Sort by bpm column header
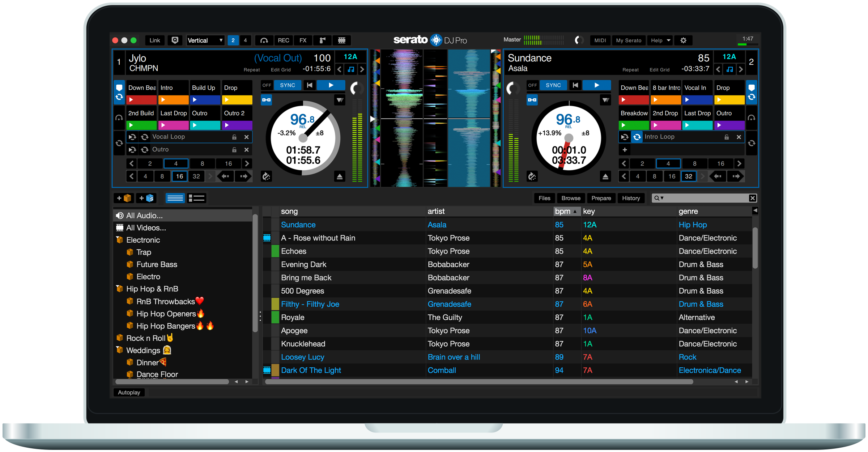Screen dimensions: 868x452 coord(566,211)
